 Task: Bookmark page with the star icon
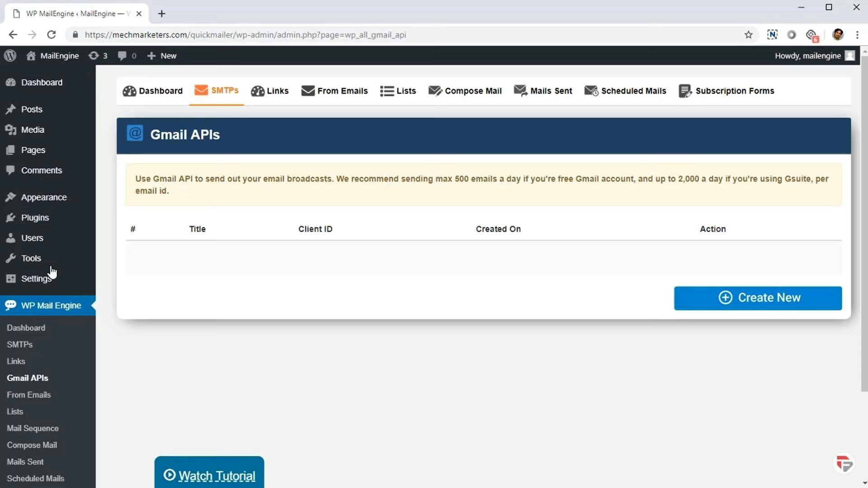(x=748, y=35)
